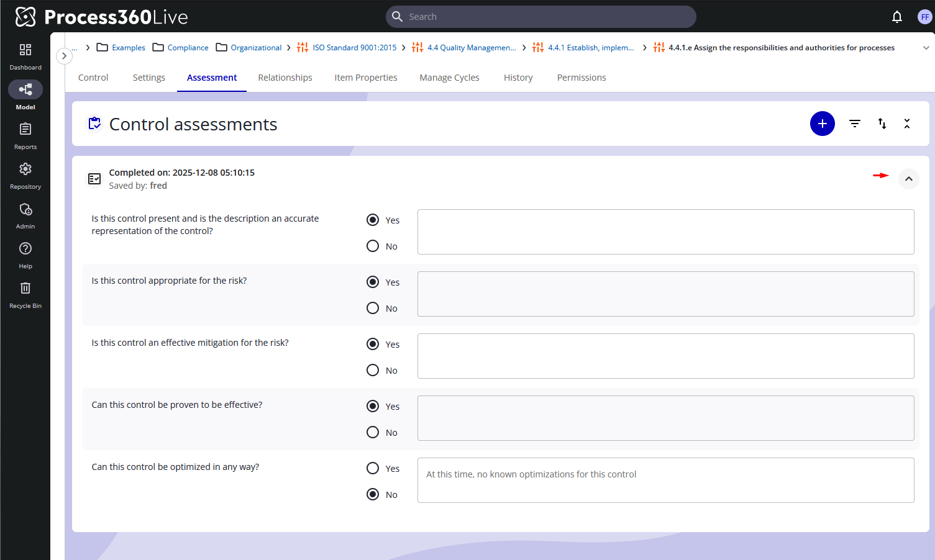Switch to the Relationships tab
This screenshot has width=935, height=560.
(x=285, y=78)
